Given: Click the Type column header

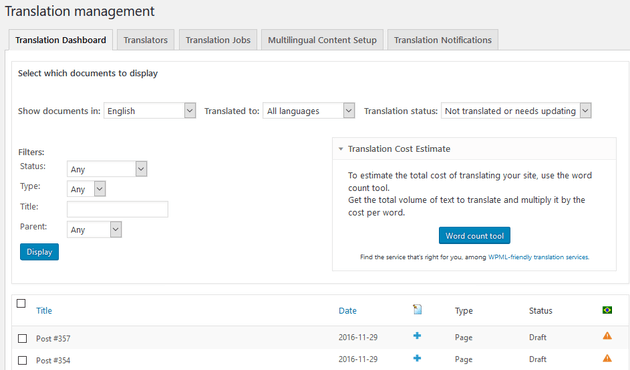Looking at the screenshot, I should click(x=464, y=311).
